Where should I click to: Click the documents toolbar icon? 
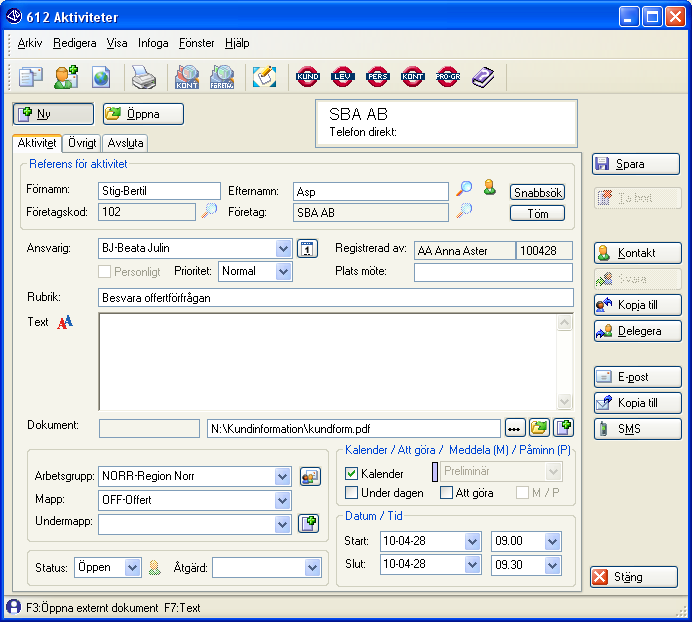point(30,77)
